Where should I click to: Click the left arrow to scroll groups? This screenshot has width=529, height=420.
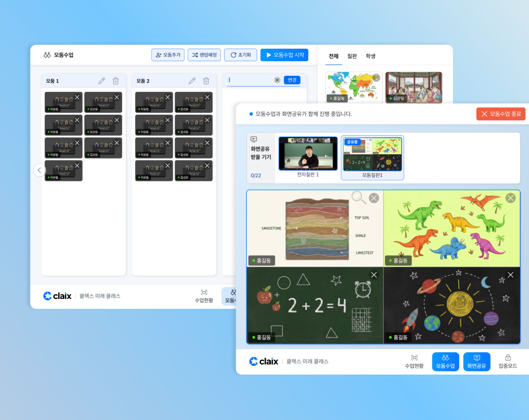39,170
